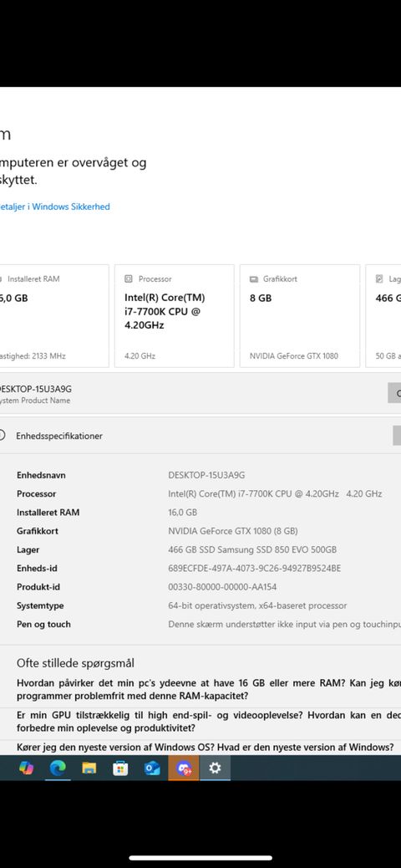Image resolution: width=401 pixels, height=868 pixels.
Task: Click the info icon beside Enhedsspecifikationer
Action: 2,435
